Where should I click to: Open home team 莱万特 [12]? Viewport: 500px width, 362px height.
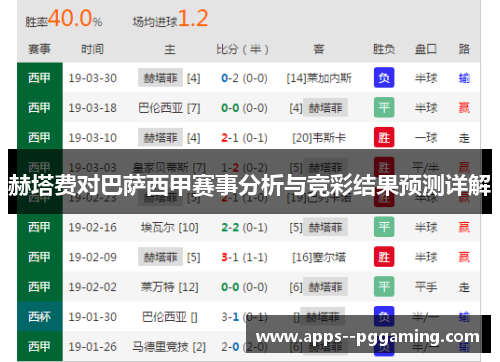click(x=169, y=287)
